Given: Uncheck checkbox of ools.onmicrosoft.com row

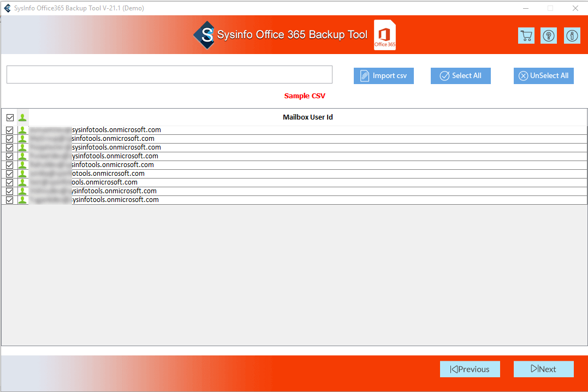Looking at the screenshot, I should click(10, 182).
